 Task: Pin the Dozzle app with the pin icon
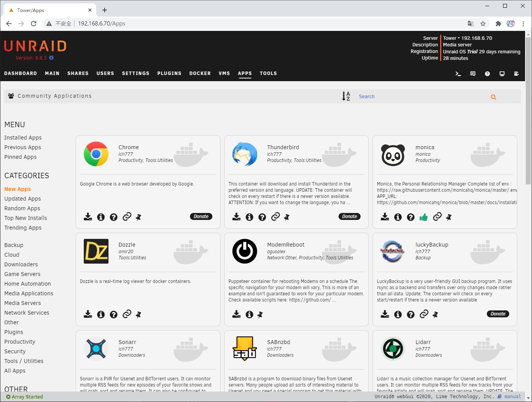(x=139, y=315)
